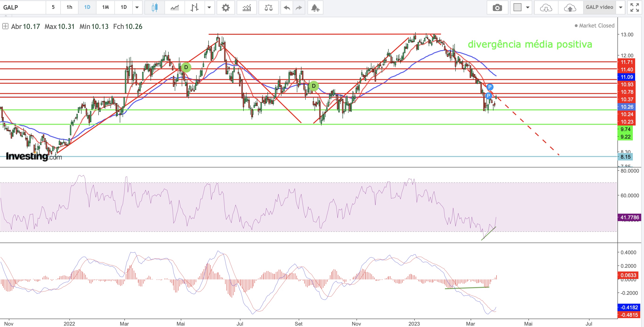Redo the chart action
This screenshot has width=644, height=327.
point(299,7)
